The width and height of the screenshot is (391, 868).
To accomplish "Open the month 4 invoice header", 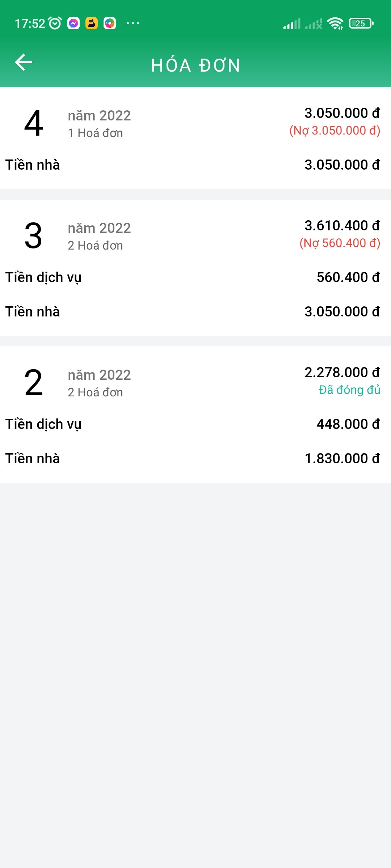I will point(195,123).
